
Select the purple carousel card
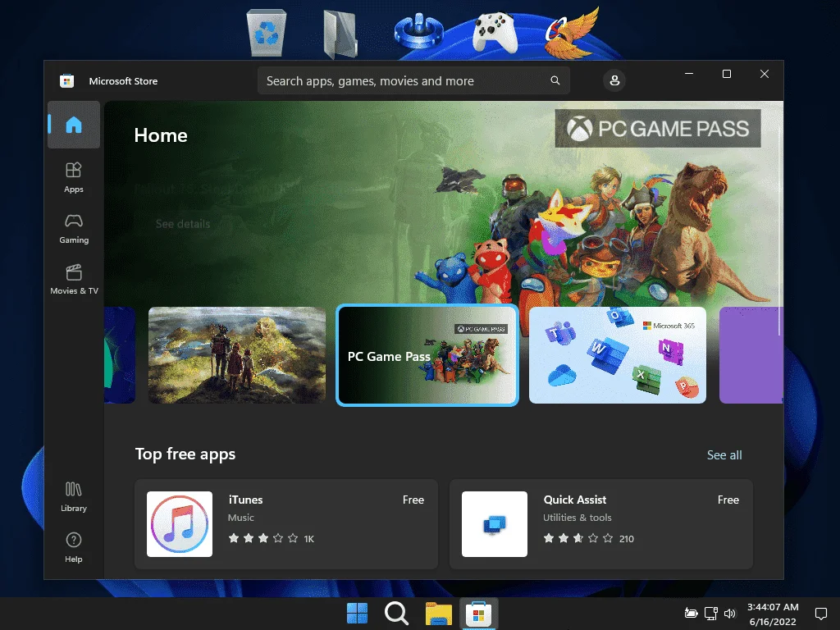tap(751, 355)
